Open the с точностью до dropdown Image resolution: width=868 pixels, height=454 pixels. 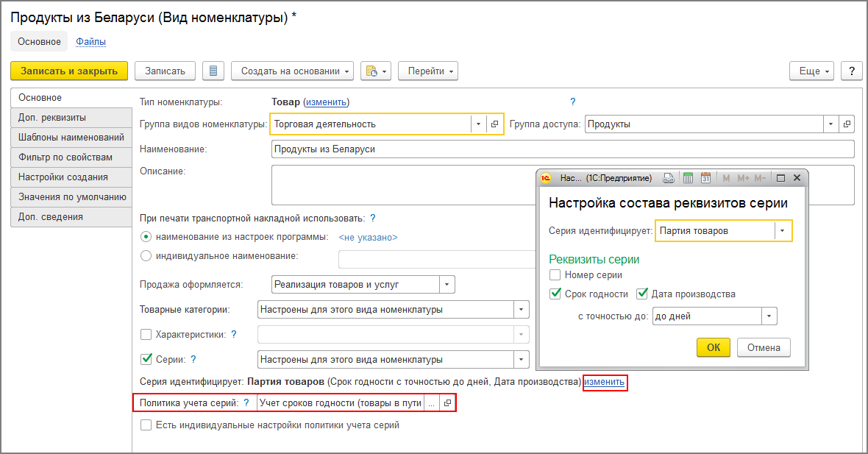[x=769, y=316]
